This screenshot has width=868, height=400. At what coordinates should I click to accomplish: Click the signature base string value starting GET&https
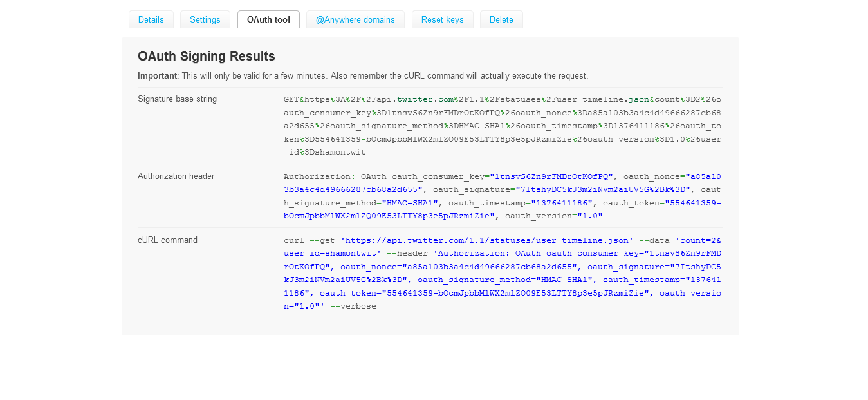tap(503, 126)
